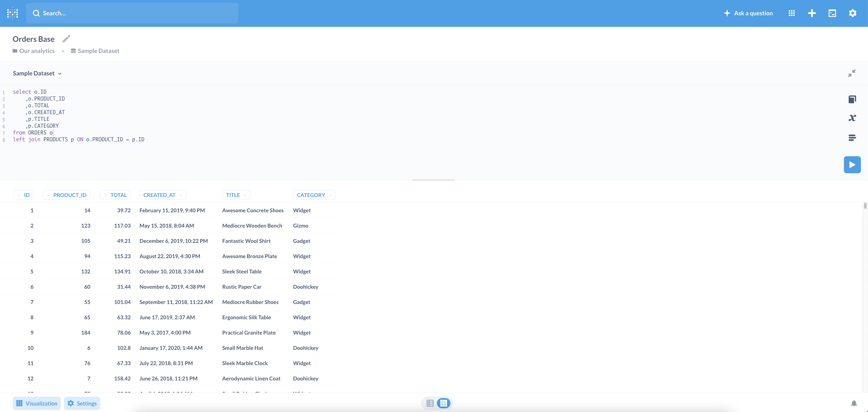Switch to the Settings tab at bottom left
The height and width of the screenshot is (412, 868).
click(x=82, y=403)
